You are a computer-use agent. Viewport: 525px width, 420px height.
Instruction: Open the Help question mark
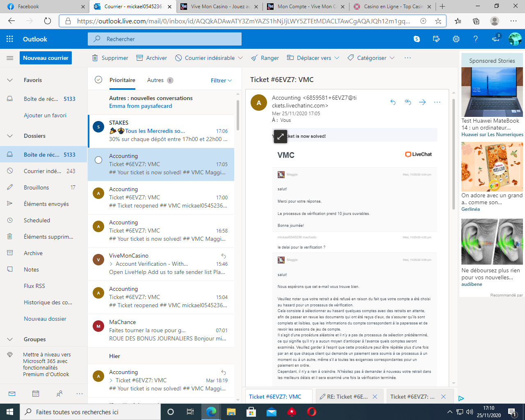click(x=476, y=39)
